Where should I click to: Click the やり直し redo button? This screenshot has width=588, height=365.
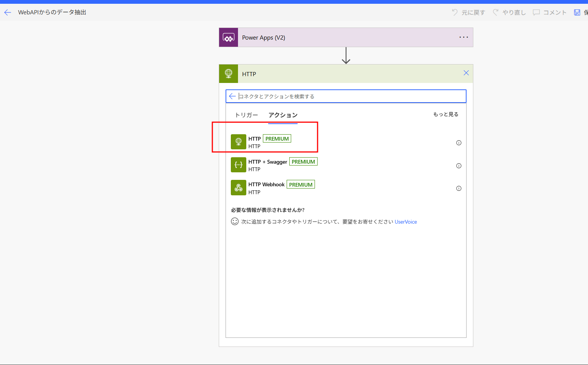point(509,12)
